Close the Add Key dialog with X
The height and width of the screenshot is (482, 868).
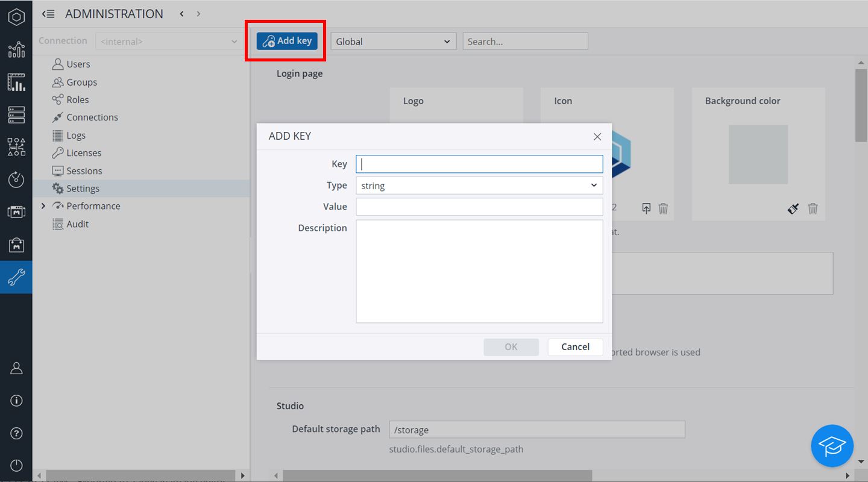597,137
